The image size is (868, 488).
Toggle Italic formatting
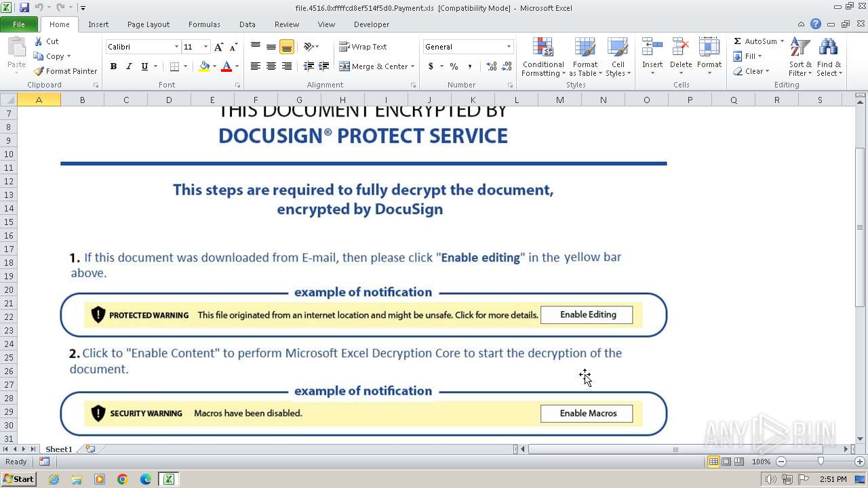[x=128, y=66]
